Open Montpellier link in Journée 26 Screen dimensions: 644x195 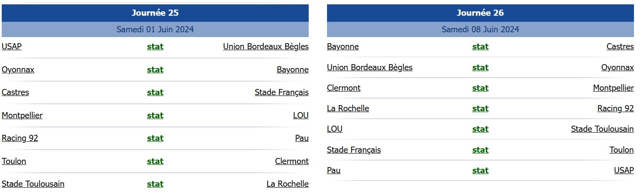pos(613,88)
